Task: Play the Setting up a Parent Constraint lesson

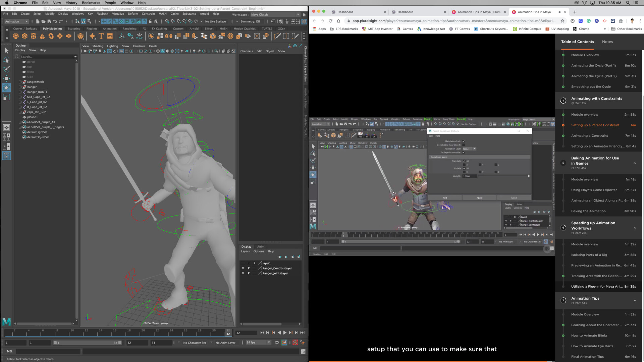Action: click(595, 125)
